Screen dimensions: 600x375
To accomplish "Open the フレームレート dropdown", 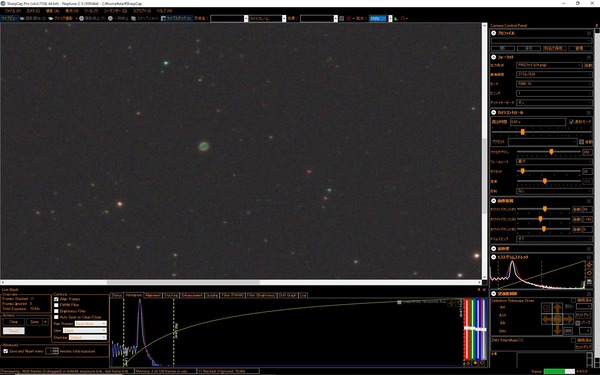I will (x=554, y=162).
